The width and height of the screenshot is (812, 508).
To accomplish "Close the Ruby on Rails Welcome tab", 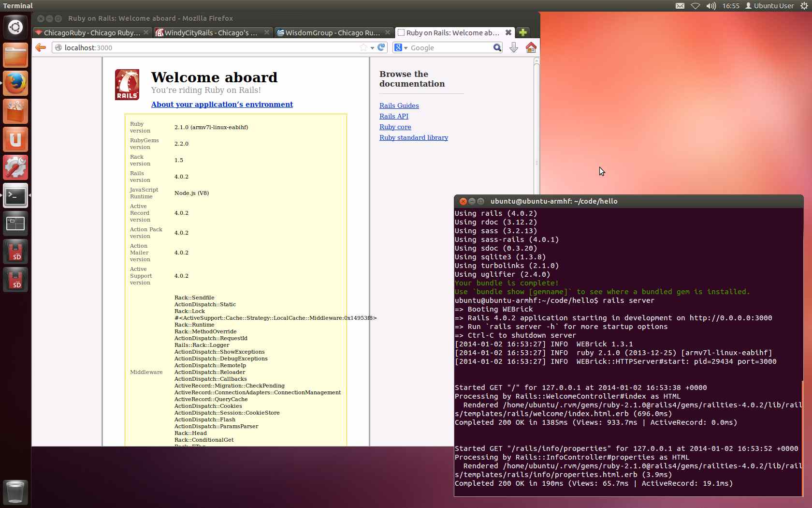I will pos(508,32).
